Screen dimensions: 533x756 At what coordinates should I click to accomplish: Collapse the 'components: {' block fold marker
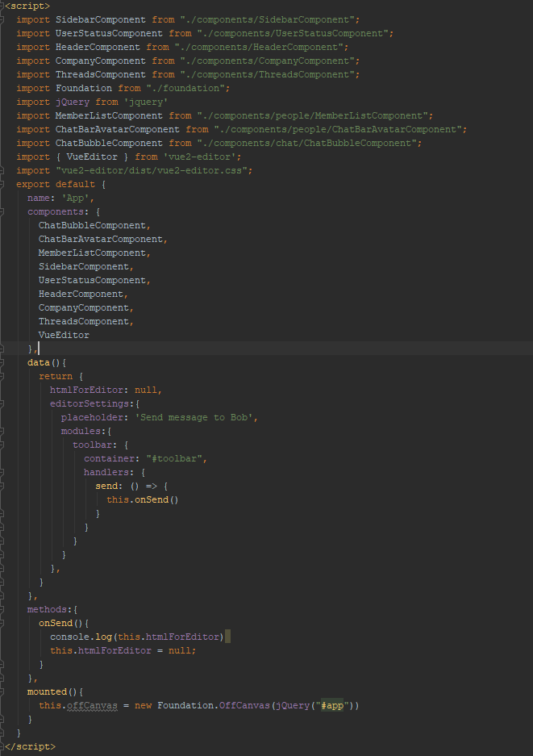pyautogui.click(x=2, y=211)
